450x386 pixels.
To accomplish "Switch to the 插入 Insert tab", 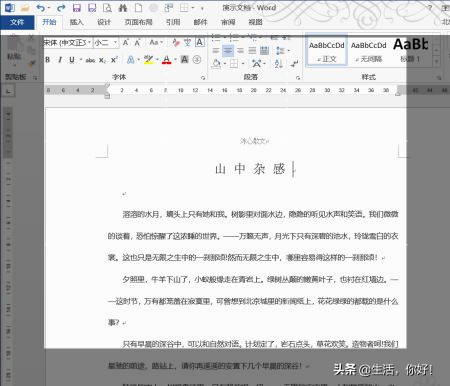I will [x=76, y=22].
